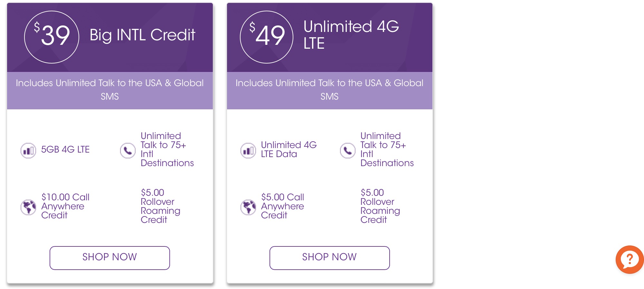This screenshot has height=289, width=644.
Task: Click the $49 plan's Unlimited Talk USA banner
Action: [329, 90]
